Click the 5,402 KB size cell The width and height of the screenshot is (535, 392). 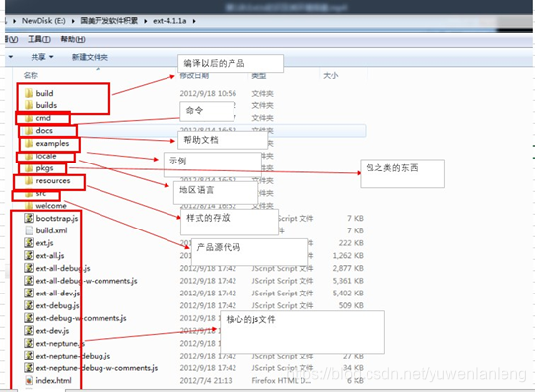(348, 294)
